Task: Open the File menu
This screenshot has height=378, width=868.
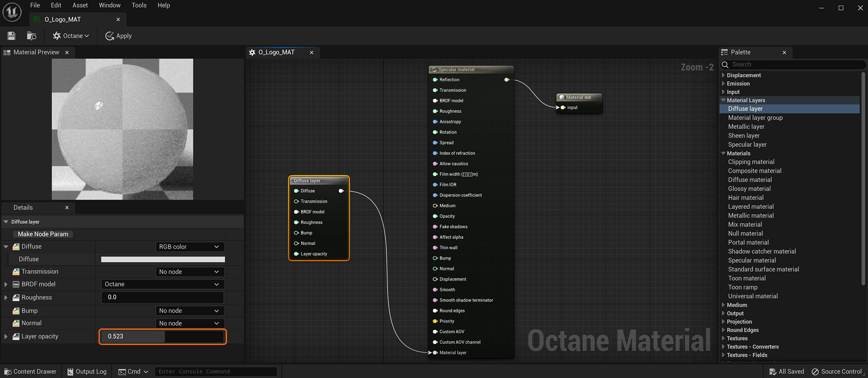Action: coord(35,5)
